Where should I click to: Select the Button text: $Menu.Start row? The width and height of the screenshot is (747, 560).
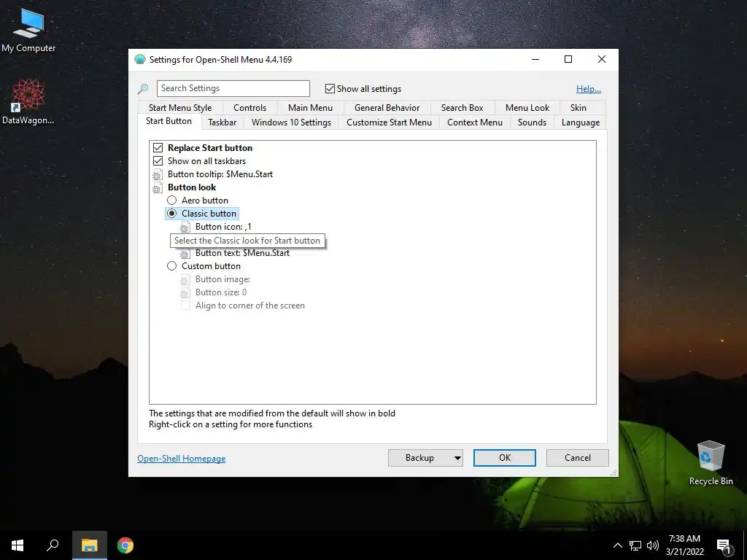click(x=242, y=253)
